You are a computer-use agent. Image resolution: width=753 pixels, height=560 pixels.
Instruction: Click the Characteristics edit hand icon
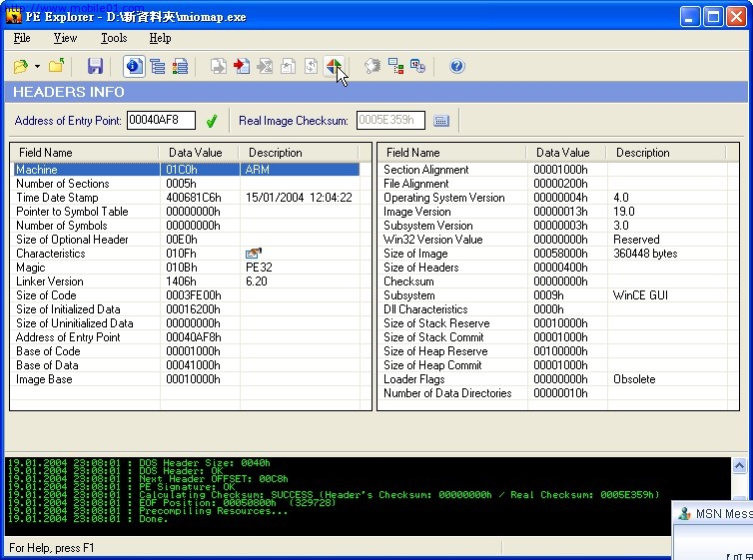253,253
